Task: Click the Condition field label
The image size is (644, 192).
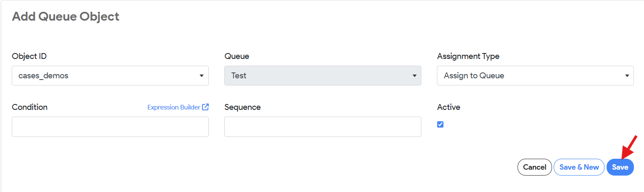Action: (30, 107)
